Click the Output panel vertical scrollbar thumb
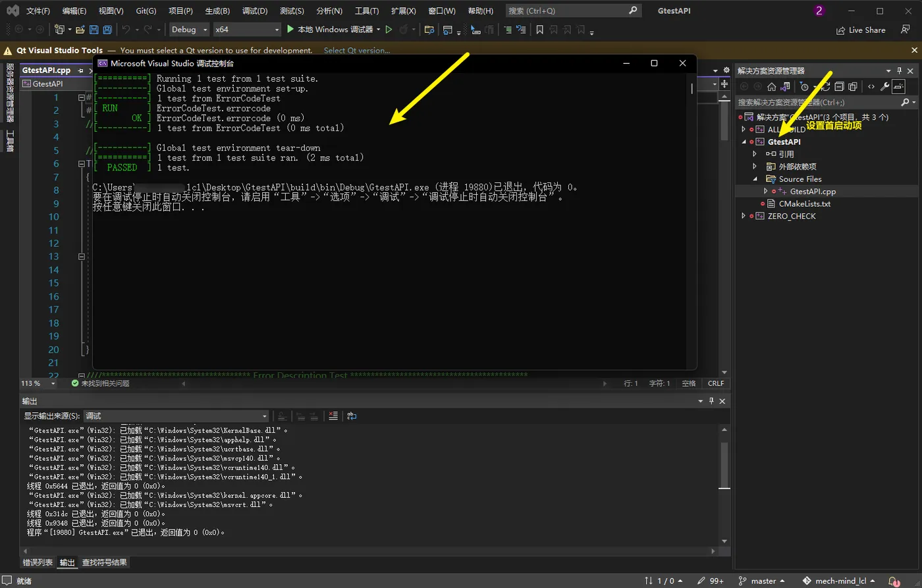Screen dimensions: 922x588 pyautogui.click(x=724, y=466)
